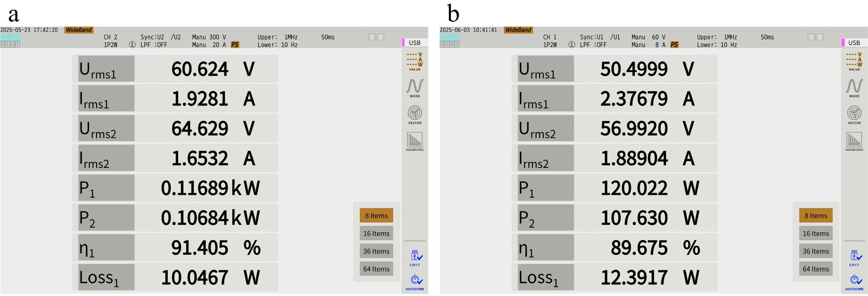Click the USB indicator in right screen b

(x=854, y=43)
